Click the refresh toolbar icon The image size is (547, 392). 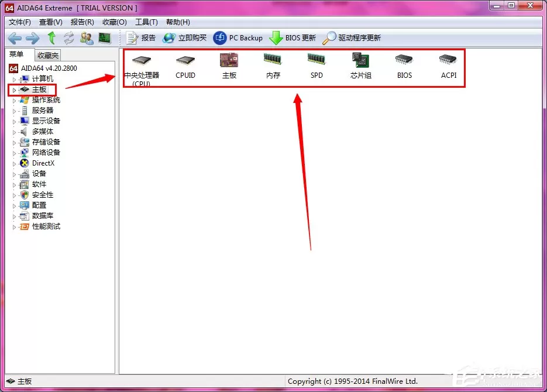69,37
